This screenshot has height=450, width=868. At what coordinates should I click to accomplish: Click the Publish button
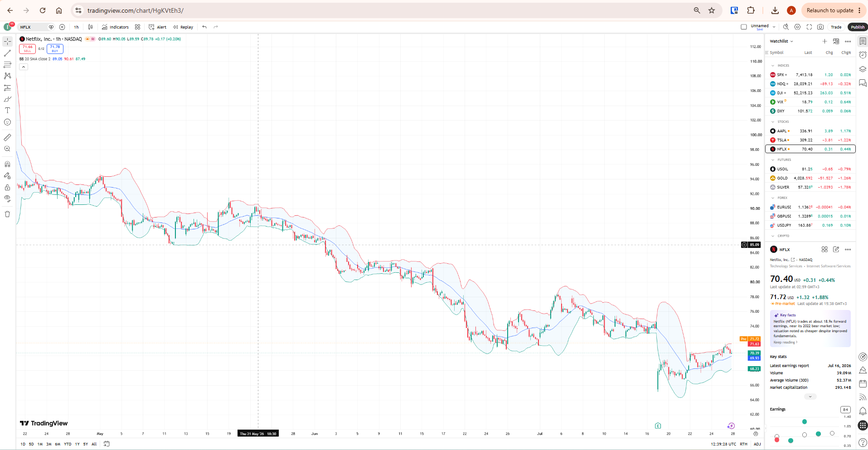click(x=858, y=27)
